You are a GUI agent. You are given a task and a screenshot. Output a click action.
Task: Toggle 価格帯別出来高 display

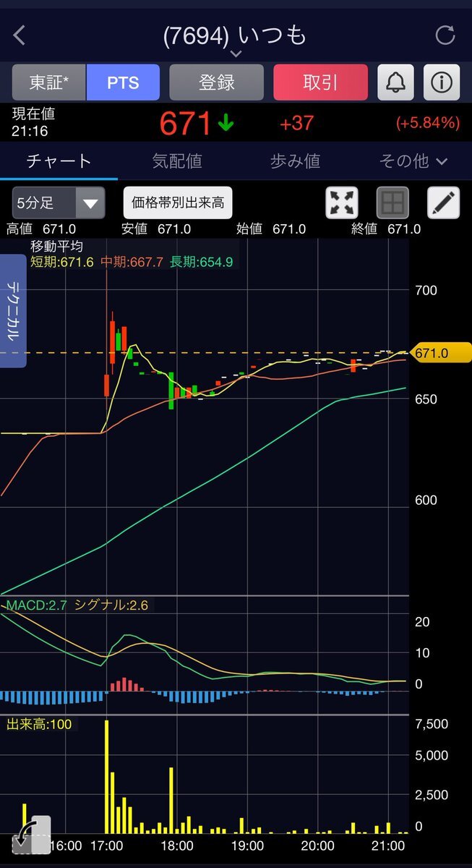pos(178,203)
